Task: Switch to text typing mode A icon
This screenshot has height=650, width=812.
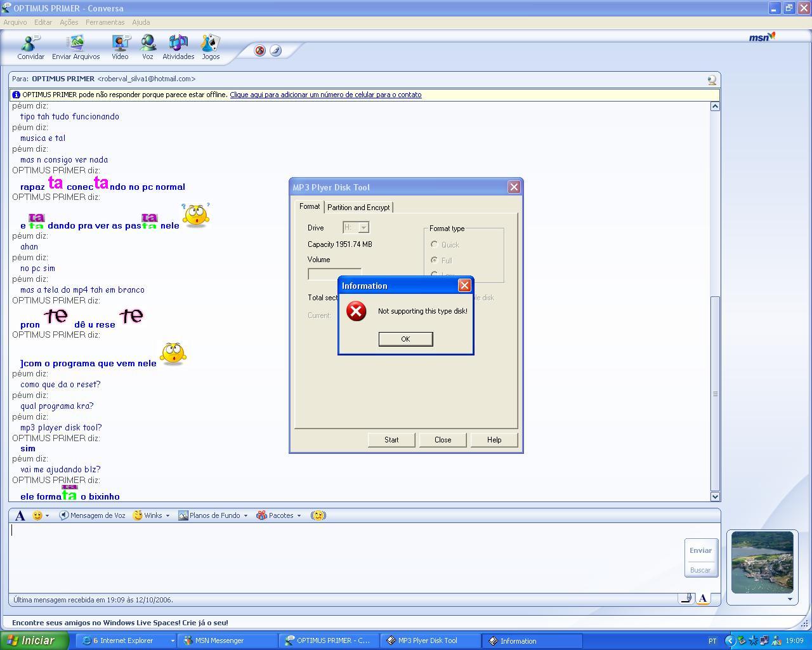Action: click(x=702, y=598)
